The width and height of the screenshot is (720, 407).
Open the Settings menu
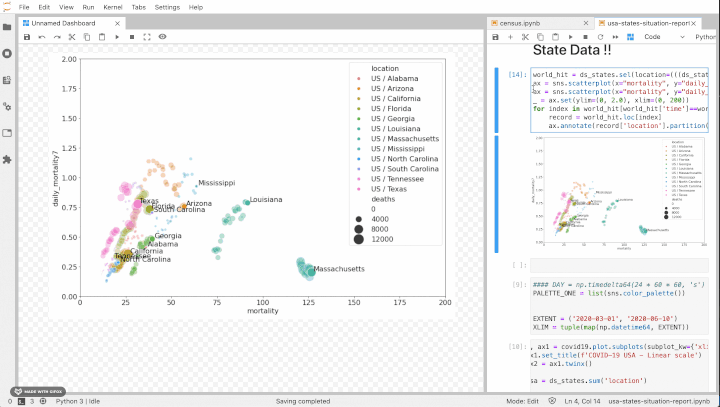(x=167, y=7)
